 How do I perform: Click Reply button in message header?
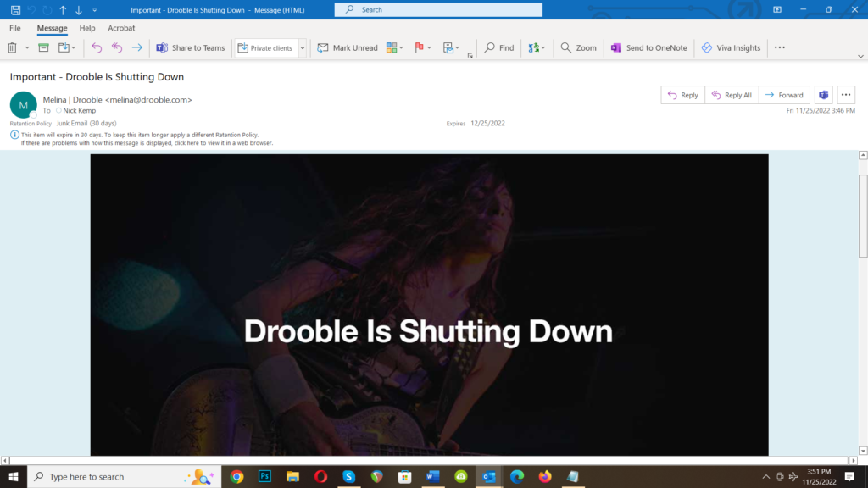point(682,95)
